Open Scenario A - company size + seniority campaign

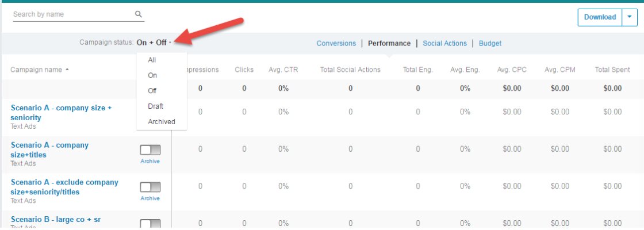click(60, 113)
